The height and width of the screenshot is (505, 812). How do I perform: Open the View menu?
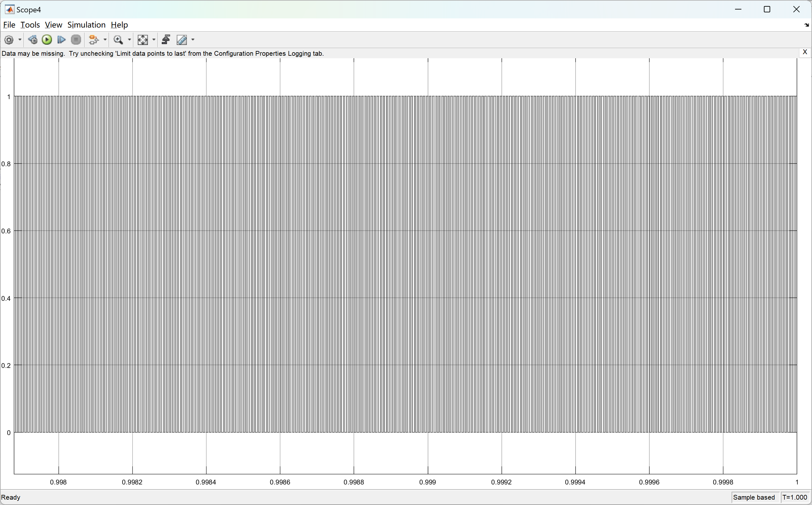click(54, 25)
